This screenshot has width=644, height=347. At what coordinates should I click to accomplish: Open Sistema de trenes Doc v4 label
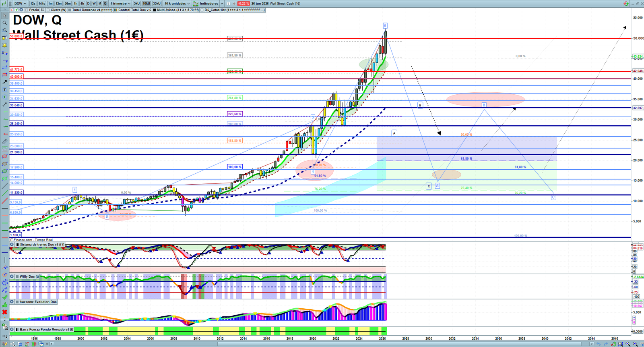point(42,245)
